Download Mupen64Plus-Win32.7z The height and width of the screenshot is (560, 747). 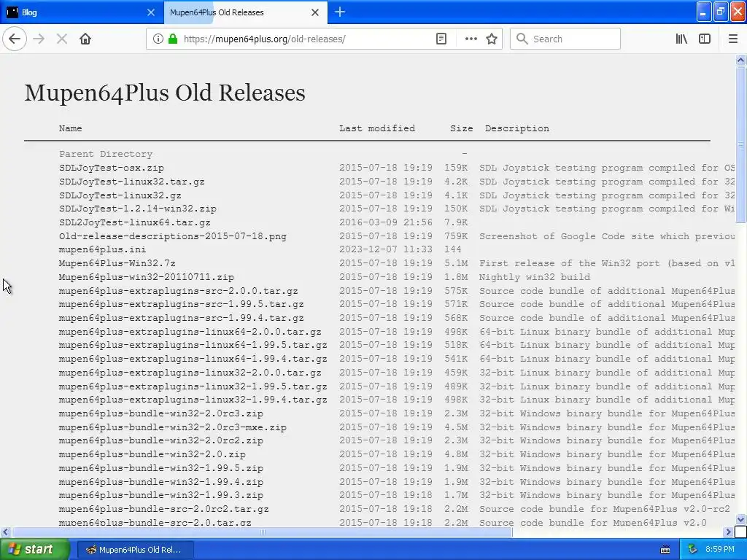click(x=117, y=263)
